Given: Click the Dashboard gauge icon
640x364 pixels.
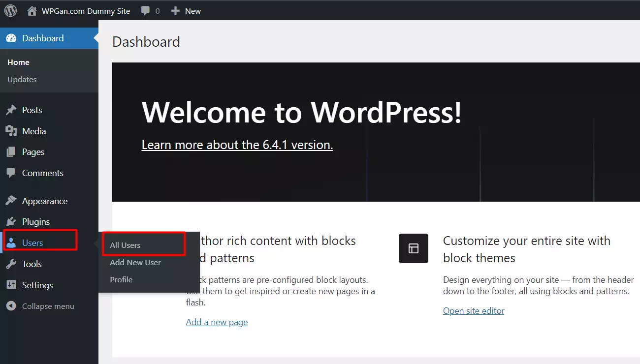Looking at the screenshot, I should pos(11,38).
